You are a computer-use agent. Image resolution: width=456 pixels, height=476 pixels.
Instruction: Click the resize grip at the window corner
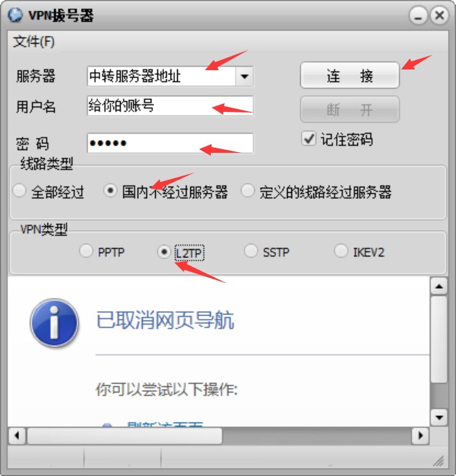pyautogui.click(x=438, y=461)
